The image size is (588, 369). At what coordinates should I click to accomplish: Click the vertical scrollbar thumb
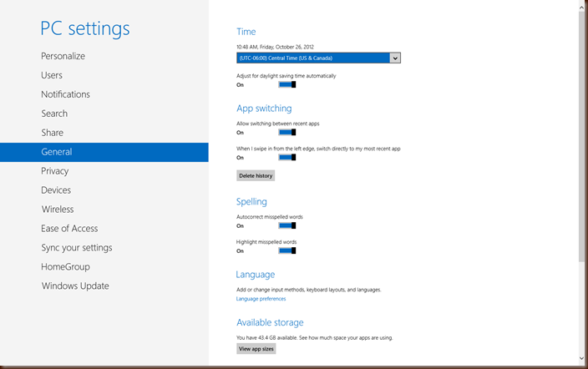coord(582,135)
